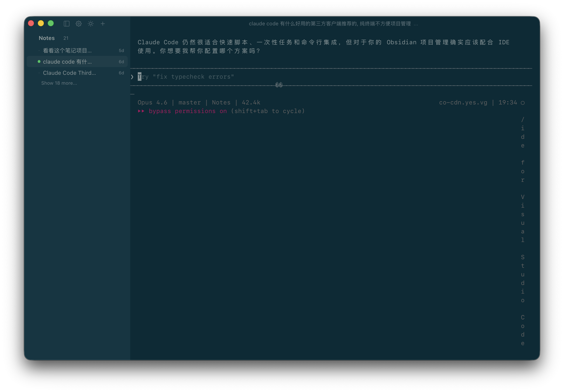Expand list with 'Show 18 more...'
The width and height of the screenshot is (564, 392).
pyautogui.click(x=59, y=83)
